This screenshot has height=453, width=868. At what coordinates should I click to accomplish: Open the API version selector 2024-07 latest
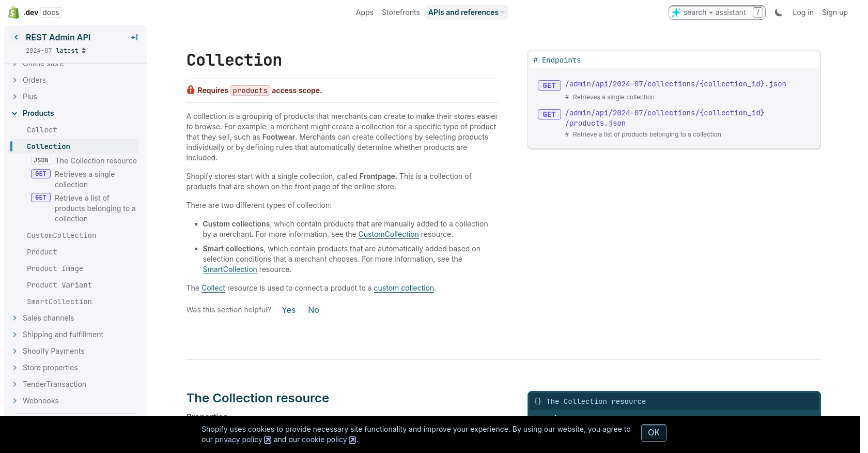click(x=56, y=51)
